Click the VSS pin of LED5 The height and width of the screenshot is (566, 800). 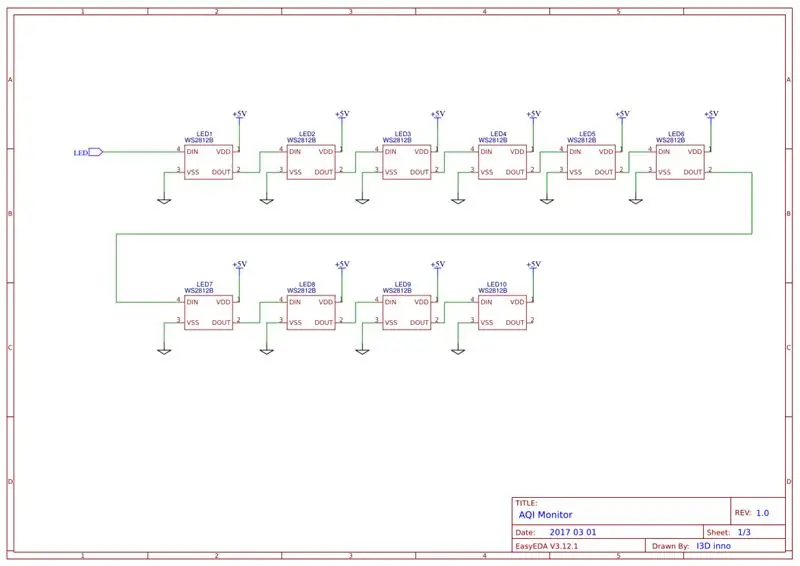576,173
